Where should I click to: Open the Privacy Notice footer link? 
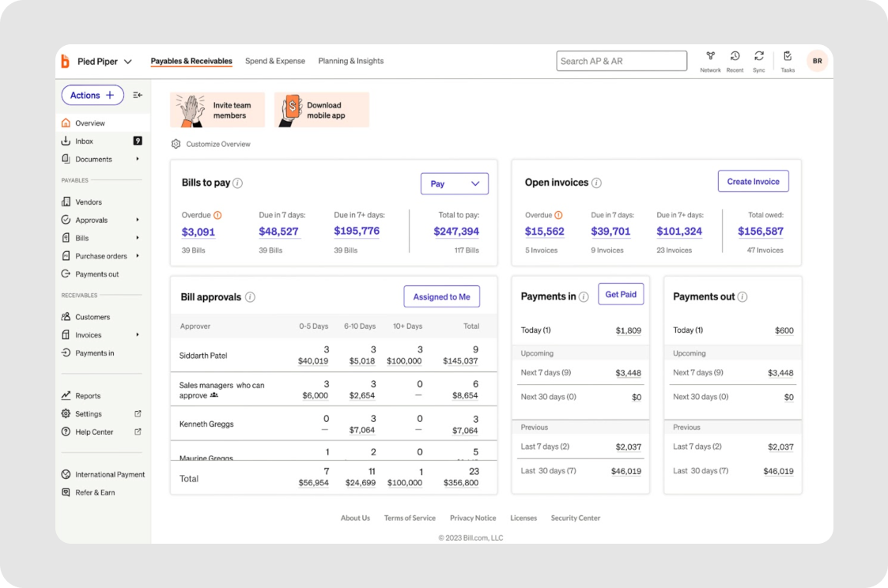pos(473,518)
